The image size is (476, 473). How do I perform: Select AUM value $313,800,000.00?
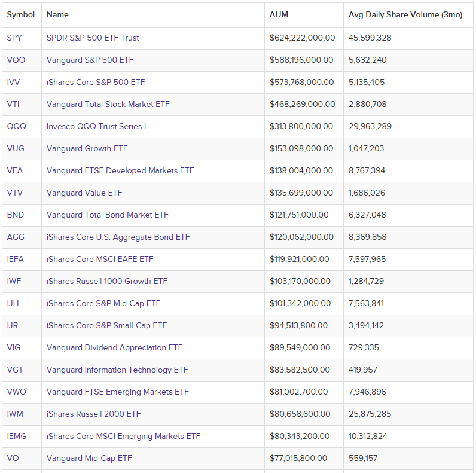(301, 127)
